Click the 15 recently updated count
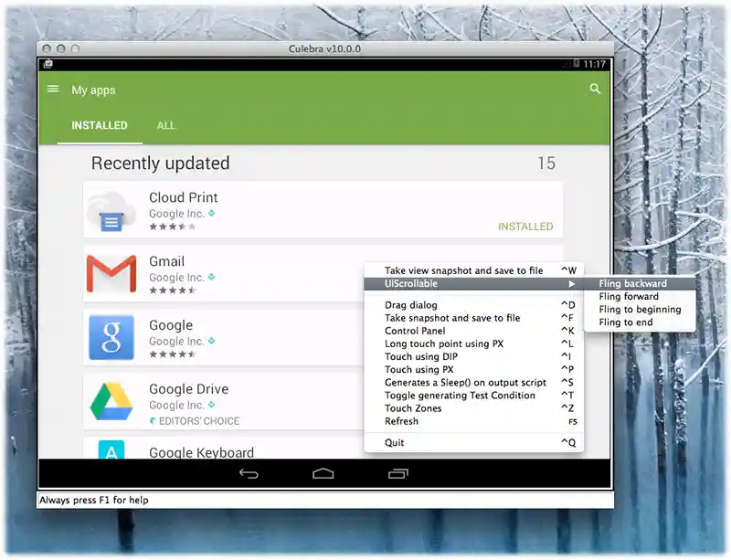The image size is (731, 560). point(546,164)
